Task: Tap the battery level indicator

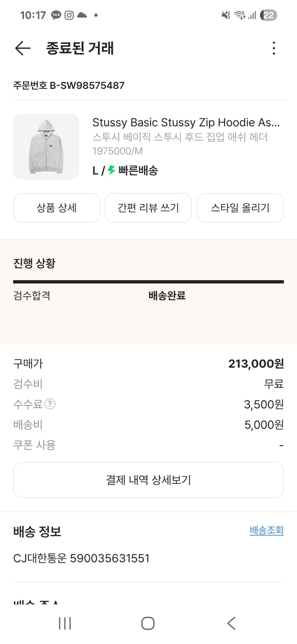Action: pyautogui.click(x=269, y=15)
